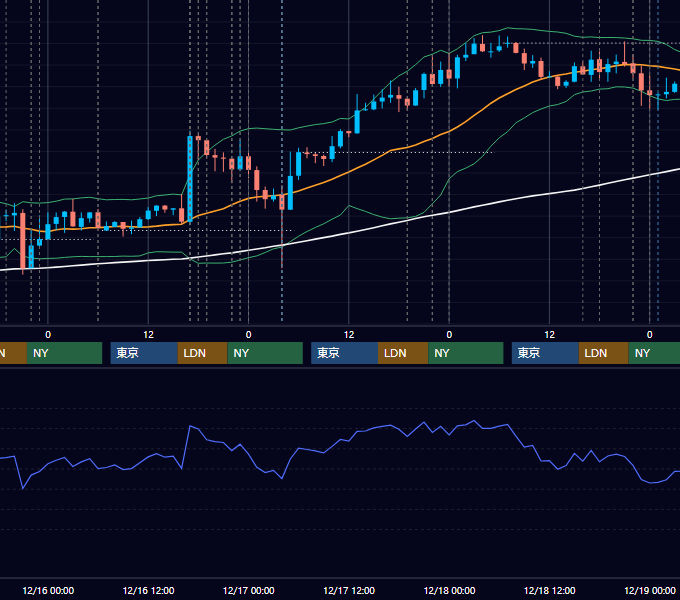Select the 東京 session block above 12/17 12:00

345,353
